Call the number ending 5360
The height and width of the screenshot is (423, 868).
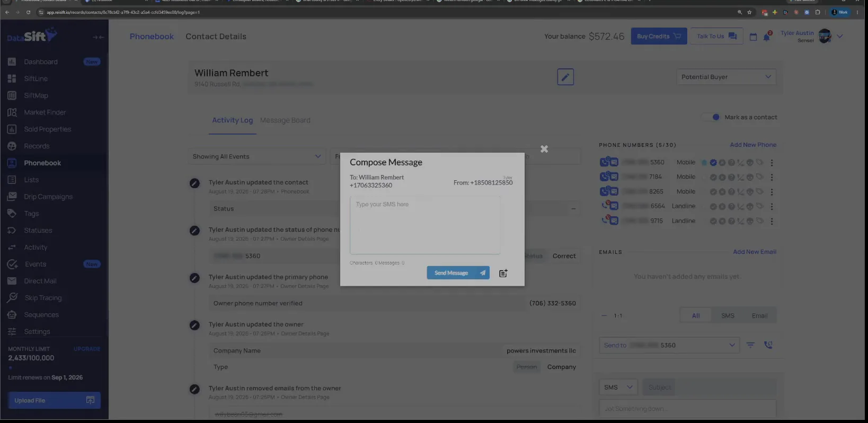[604, 162]
